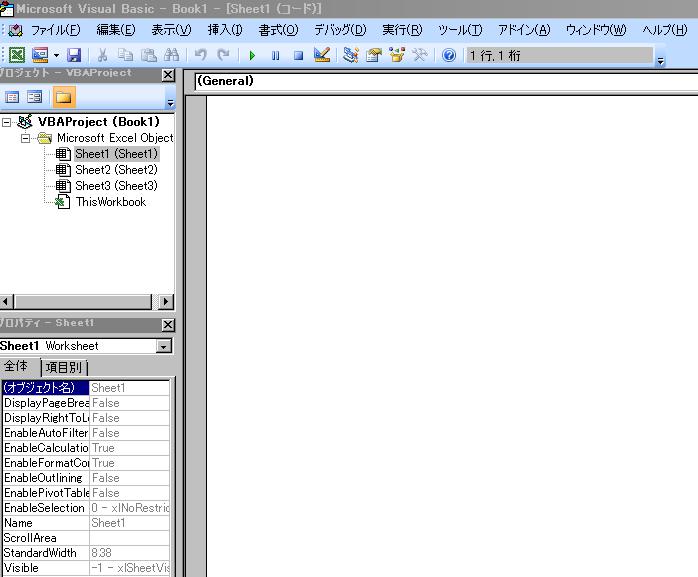Run macro with green play icon
The height and width of the screenshot is (577, 698).
[x=252, y=56]
